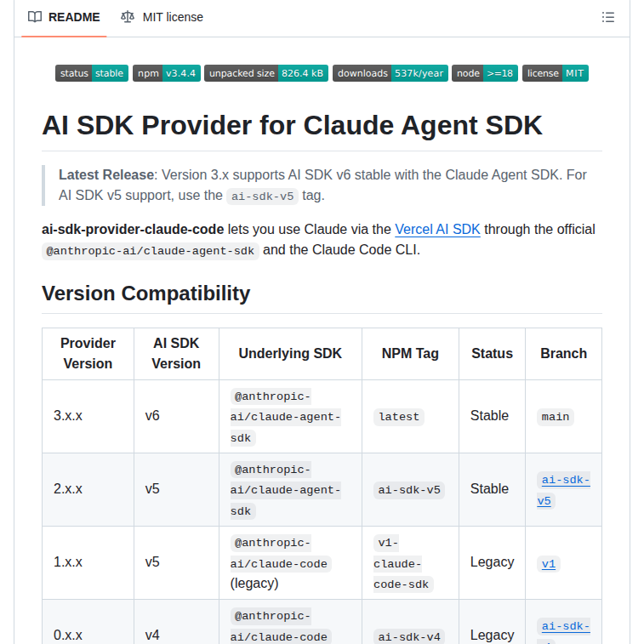Click the Branch column header
The width and height of the screenshot is (644, 644).
click(563, 354)
